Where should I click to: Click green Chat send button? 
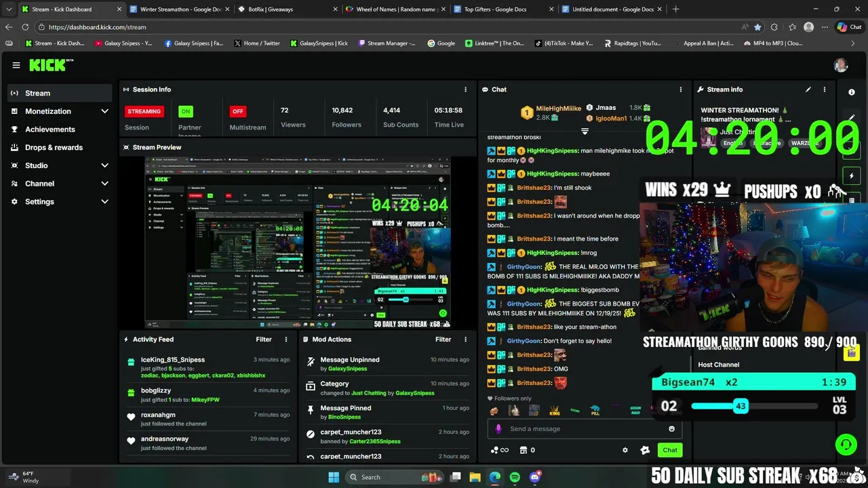pos(670,450)
